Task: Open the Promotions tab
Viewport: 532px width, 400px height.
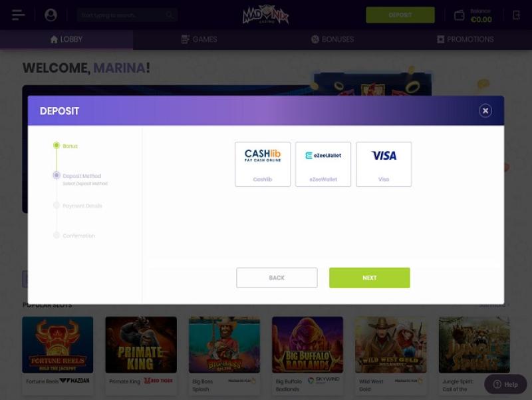Action: 465,39
